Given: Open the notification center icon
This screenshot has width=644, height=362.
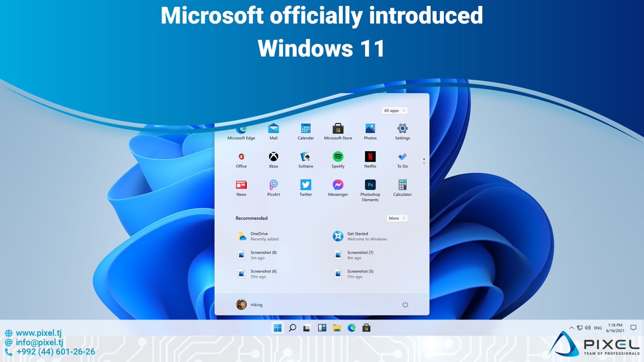Looking at the screenshot, I should click(x=633, y=328).
